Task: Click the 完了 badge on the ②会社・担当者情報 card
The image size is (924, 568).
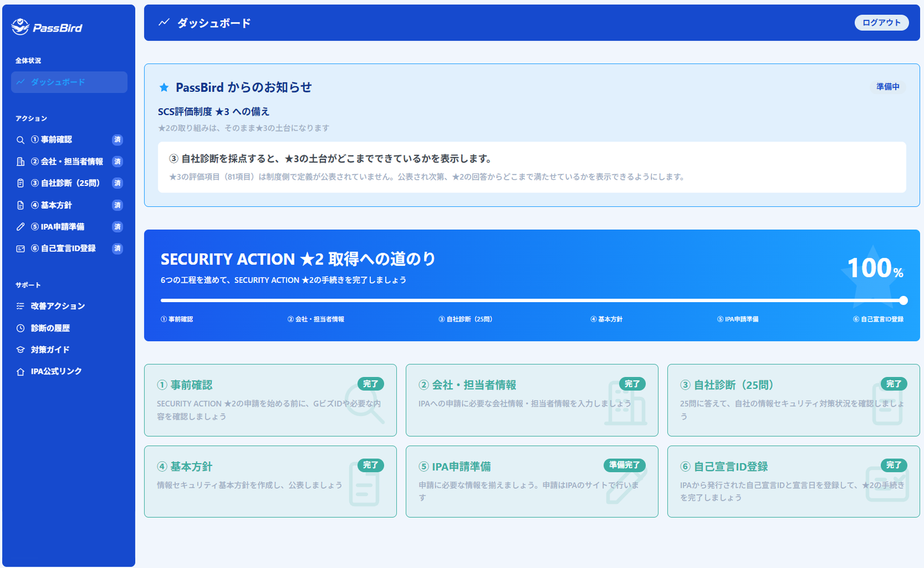Action: click(632, 384)
